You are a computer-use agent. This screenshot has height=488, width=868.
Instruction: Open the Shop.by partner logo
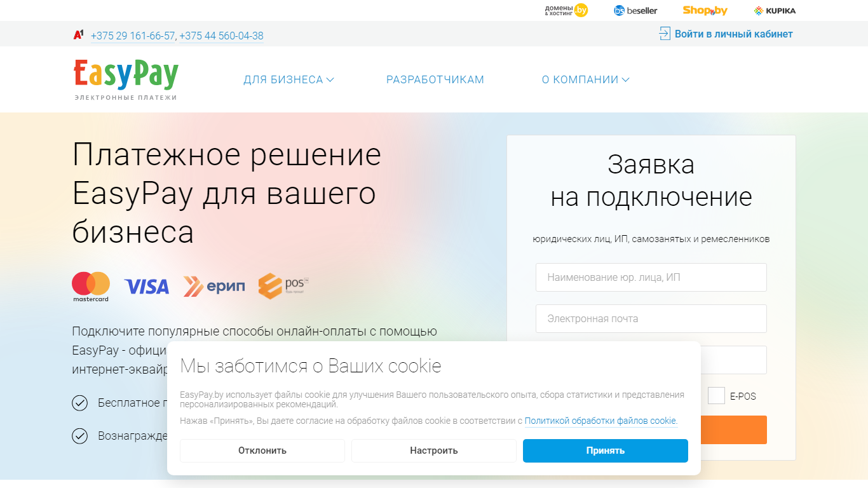coord(705,10)
